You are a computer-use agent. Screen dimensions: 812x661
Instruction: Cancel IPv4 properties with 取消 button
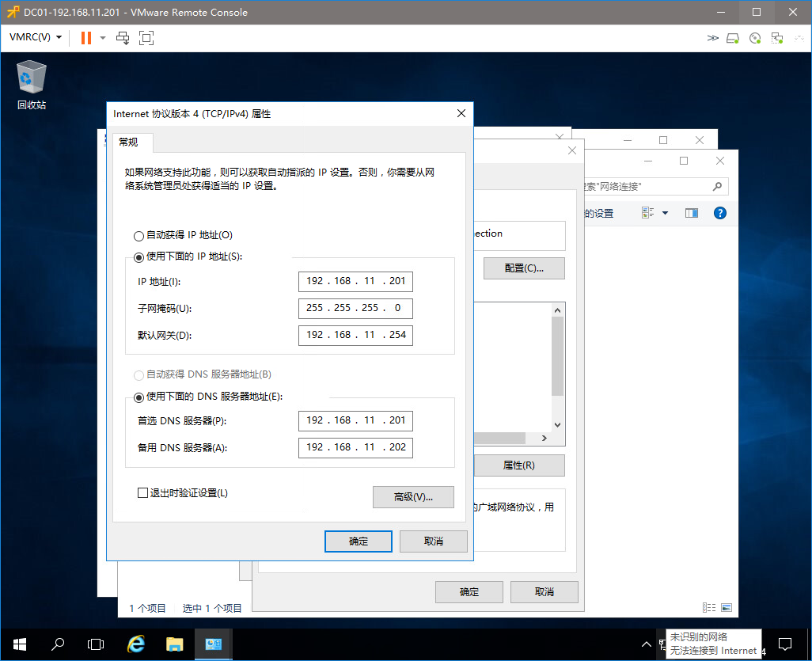click(434, 541)
